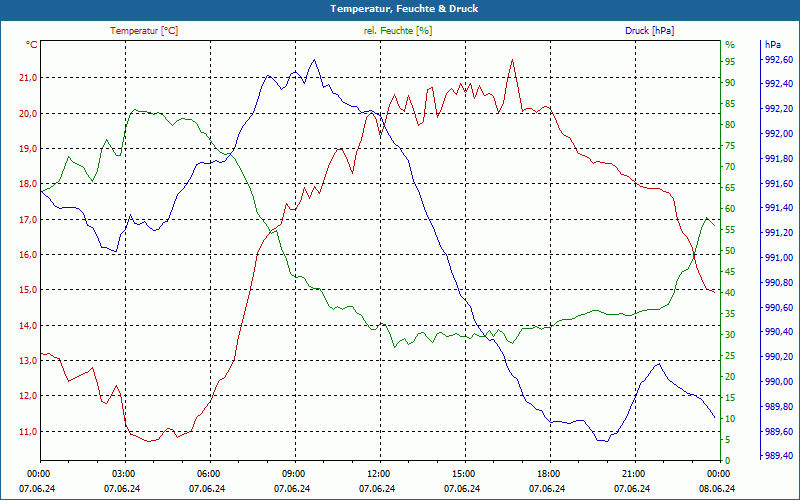Click the 90 humidity axis value

point(730,83)
